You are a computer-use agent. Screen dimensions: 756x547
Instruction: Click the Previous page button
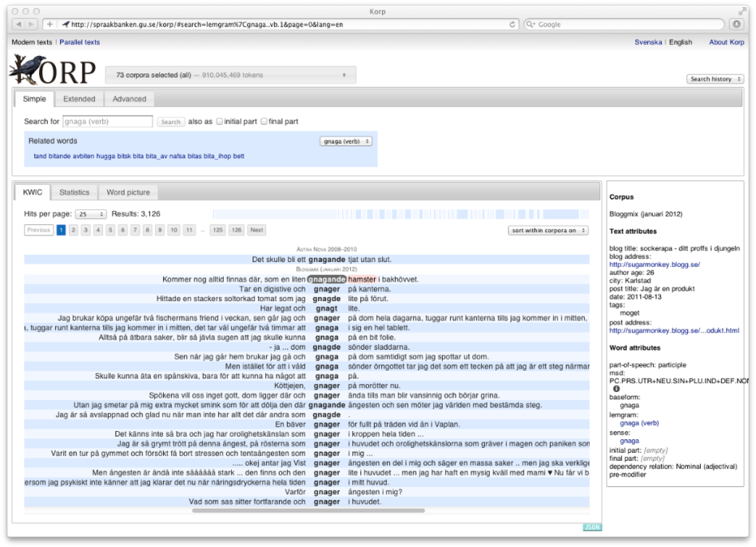click(38, 230)
